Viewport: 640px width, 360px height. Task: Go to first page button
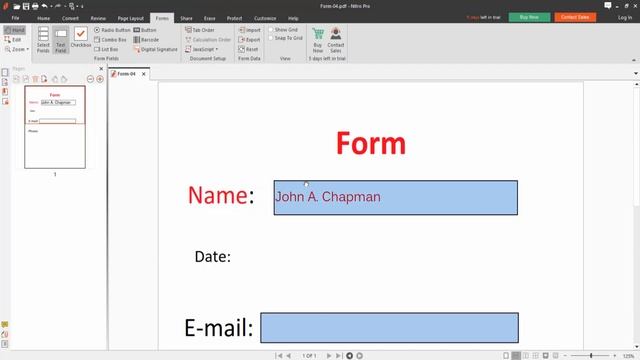(279, 356)
